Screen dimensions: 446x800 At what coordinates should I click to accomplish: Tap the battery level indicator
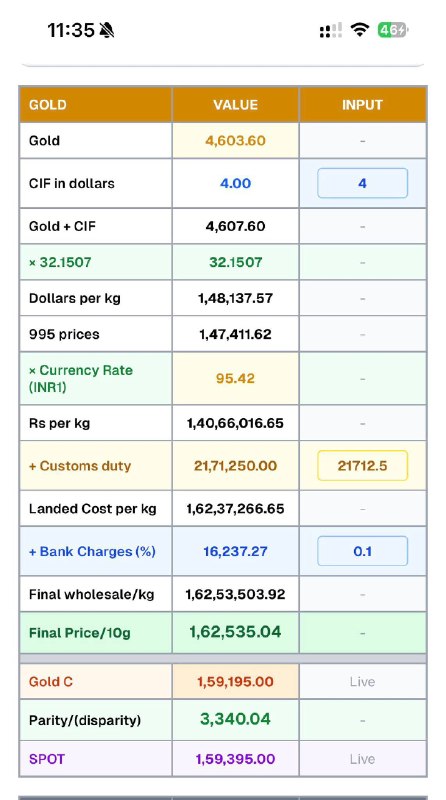[x=393, y=30]
